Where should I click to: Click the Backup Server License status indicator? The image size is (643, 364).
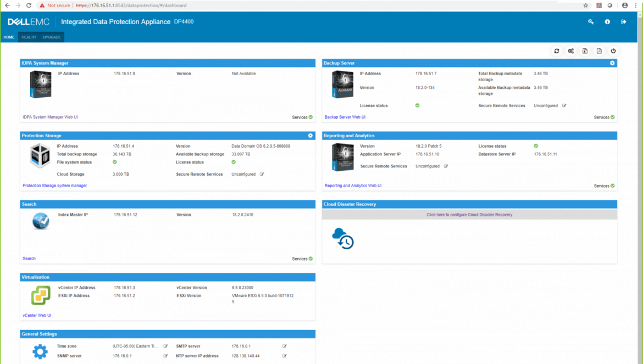coord(418,105)
